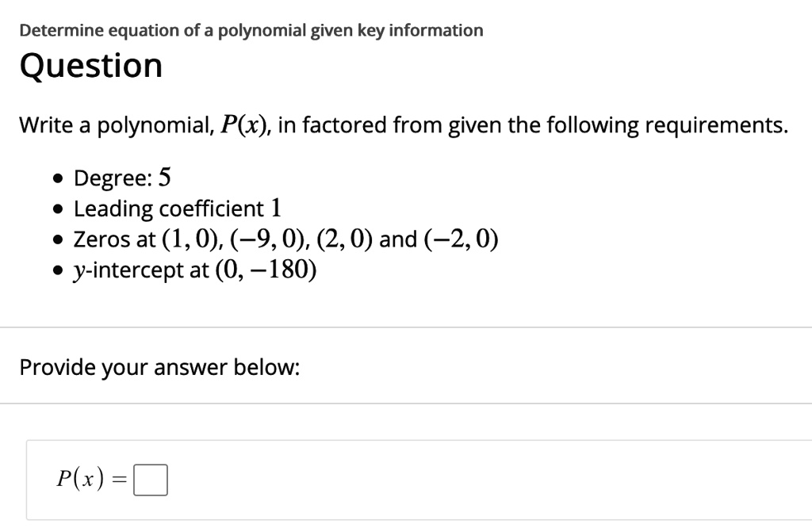Click the Leading coefficient 1 bullet

[x=176, y=208]
